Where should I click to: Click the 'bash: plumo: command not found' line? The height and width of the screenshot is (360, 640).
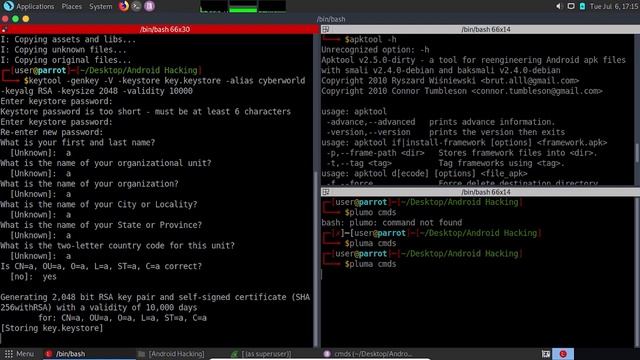pos(391,223)
